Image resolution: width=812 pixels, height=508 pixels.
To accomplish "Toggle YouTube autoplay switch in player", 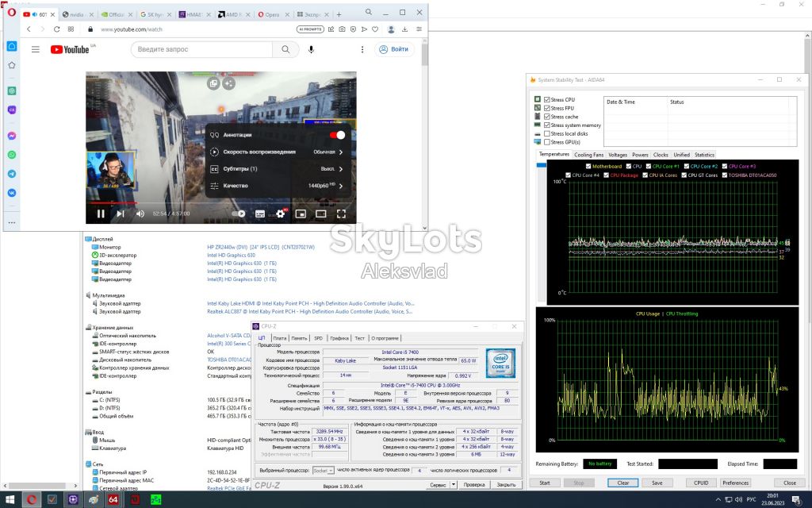I will [238, 214].
